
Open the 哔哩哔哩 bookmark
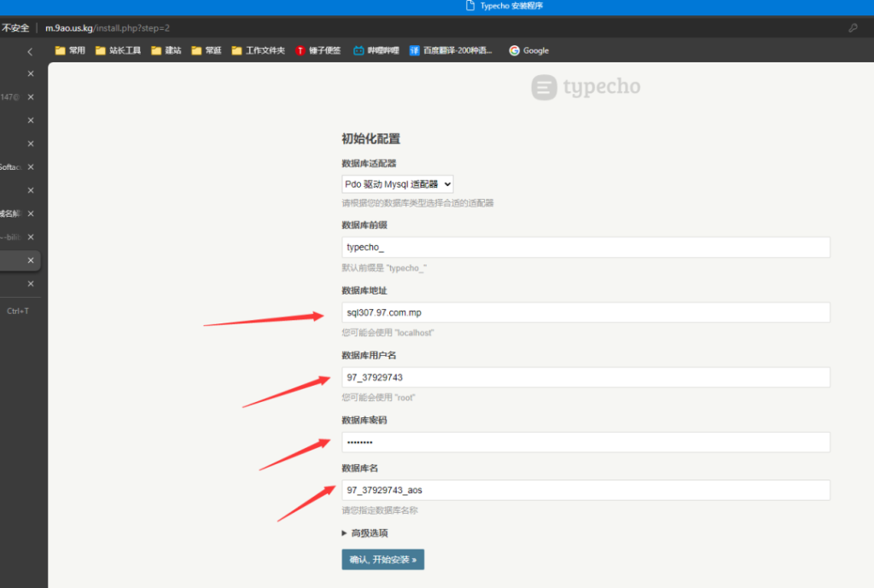pyautogui.click(x=376, y=50)
